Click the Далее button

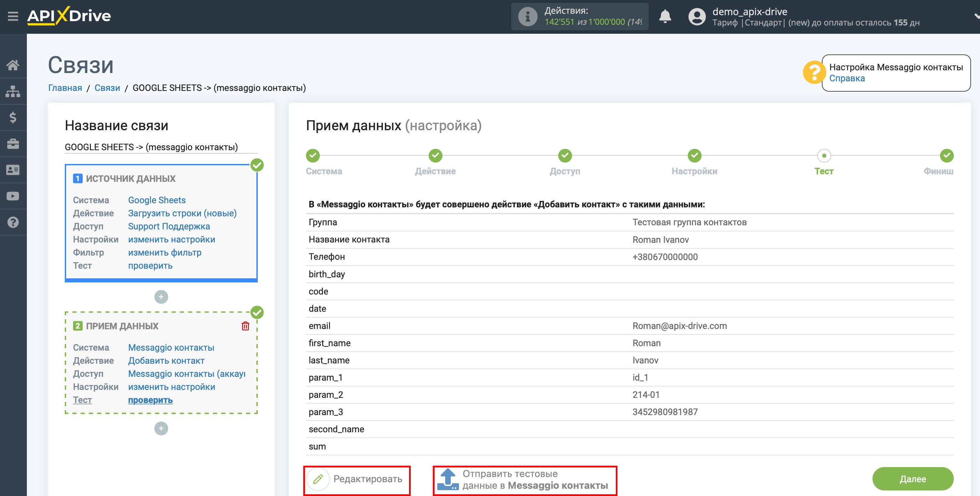click(x=913, y=479)
